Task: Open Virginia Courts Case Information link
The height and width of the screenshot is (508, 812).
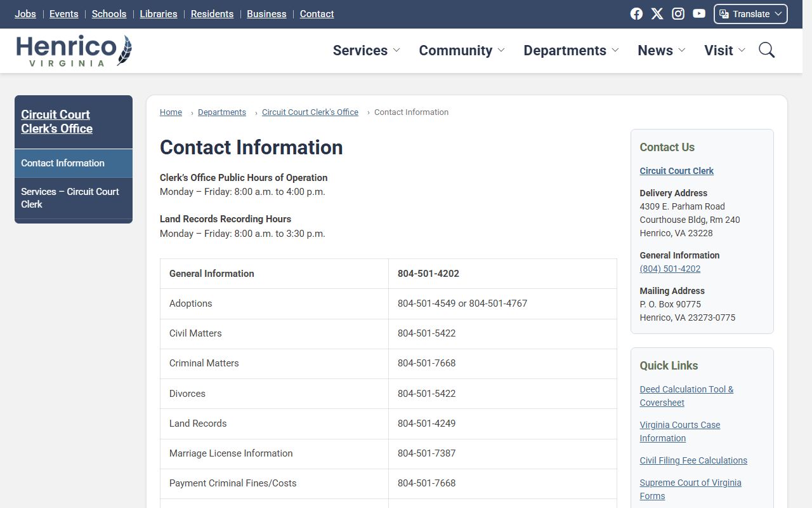Action: (x=680, y=432)
